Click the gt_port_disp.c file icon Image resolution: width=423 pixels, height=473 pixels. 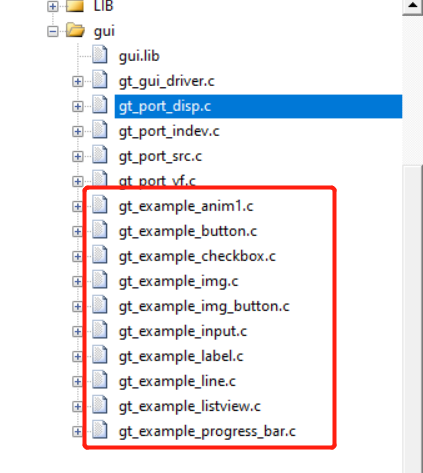click(x=100, y=105)
